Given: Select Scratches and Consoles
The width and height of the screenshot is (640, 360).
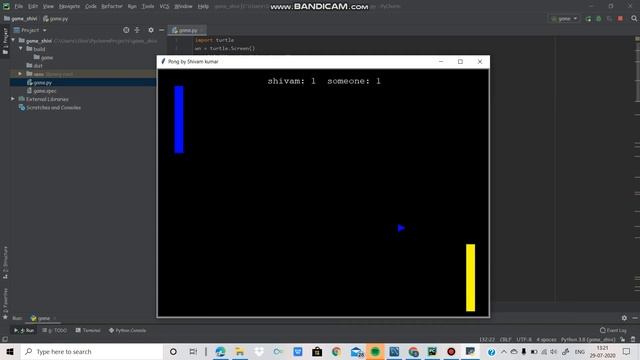Looking at the screenshot, I should (x=50, y=108).
